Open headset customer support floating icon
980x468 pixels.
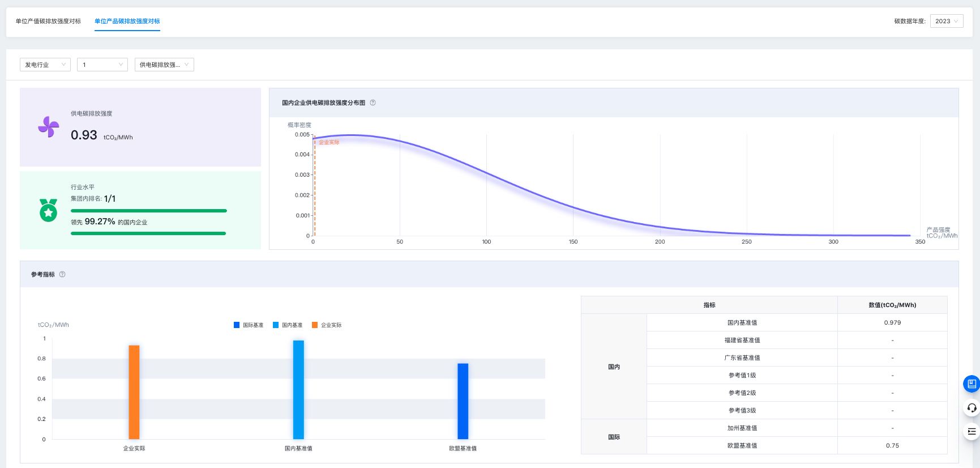[x=972, y=408]
